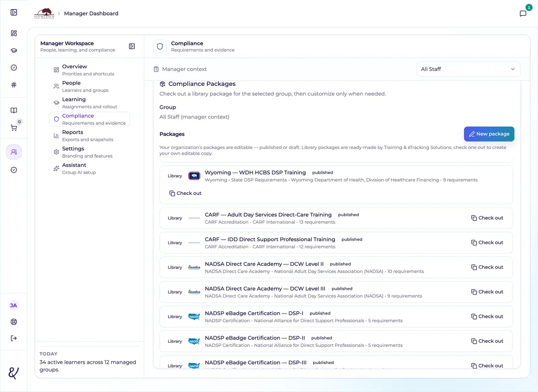Viewport: 538px width, 392px height.
Task: Click the Wyoming — WDH HCBS DSP Training title
Action: click(255, 172)
